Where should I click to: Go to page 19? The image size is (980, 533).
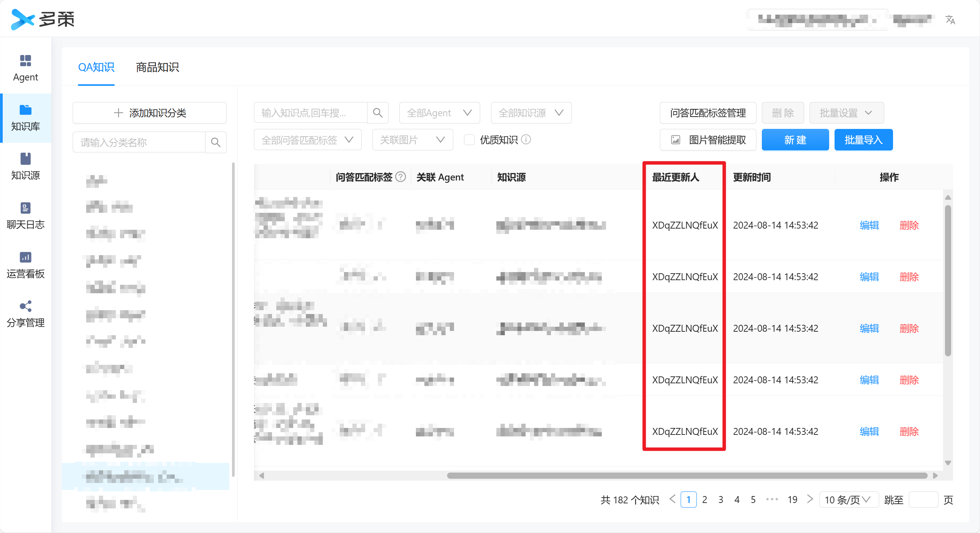pyautogui.click(x=792, y=500)
